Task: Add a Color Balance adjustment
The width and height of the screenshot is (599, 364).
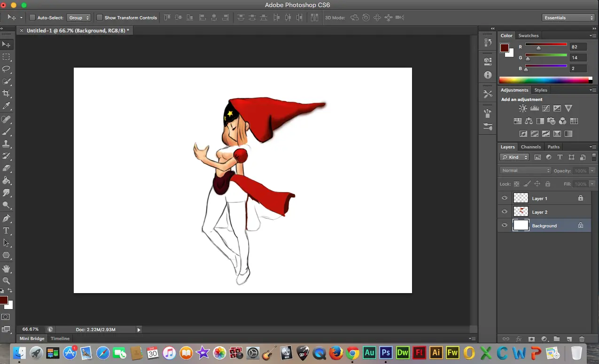Action: click(529, 121)
